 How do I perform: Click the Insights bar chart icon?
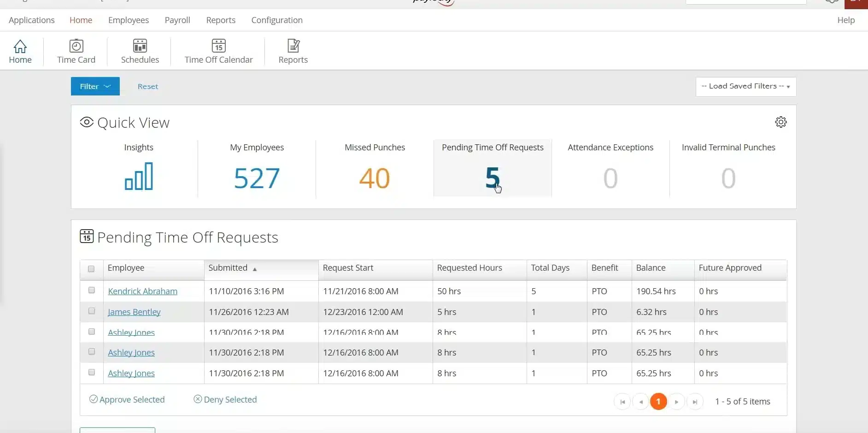(x=139, y=176)
